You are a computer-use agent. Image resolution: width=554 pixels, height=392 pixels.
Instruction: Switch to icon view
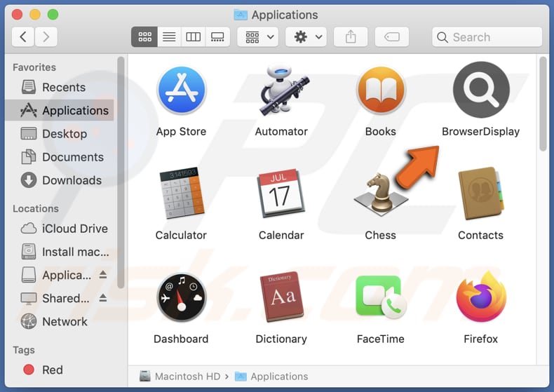[x=144, y=36]
